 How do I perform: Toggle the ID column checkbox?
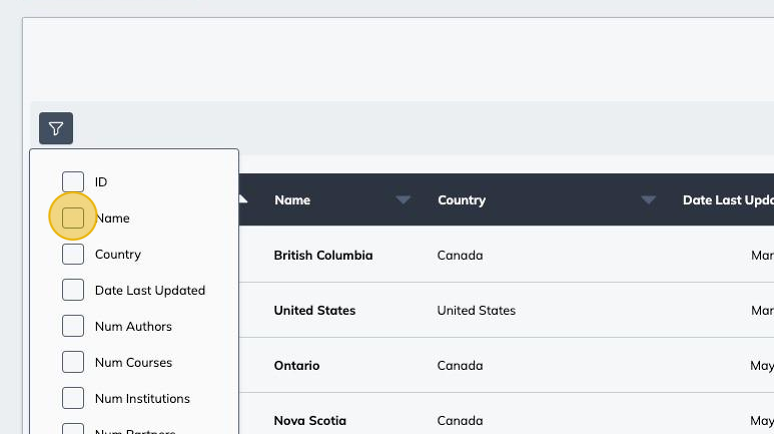[73, 182]
